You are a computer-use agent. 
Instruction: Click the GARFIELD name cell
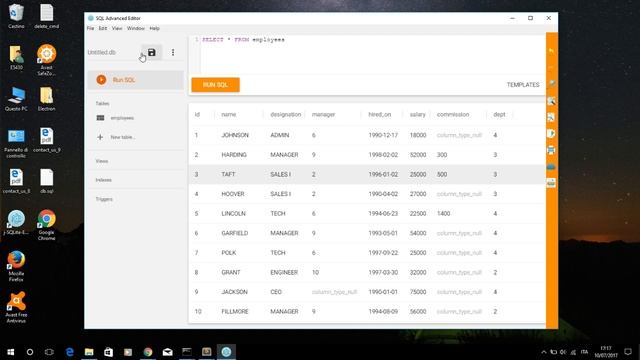click(x=235, y=233)
